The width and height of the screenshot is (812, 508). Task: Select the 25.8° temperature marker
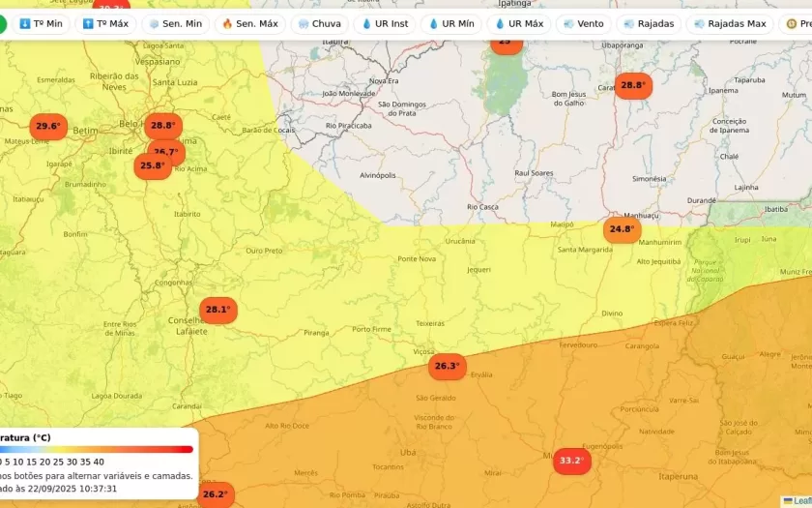point(152,165)
